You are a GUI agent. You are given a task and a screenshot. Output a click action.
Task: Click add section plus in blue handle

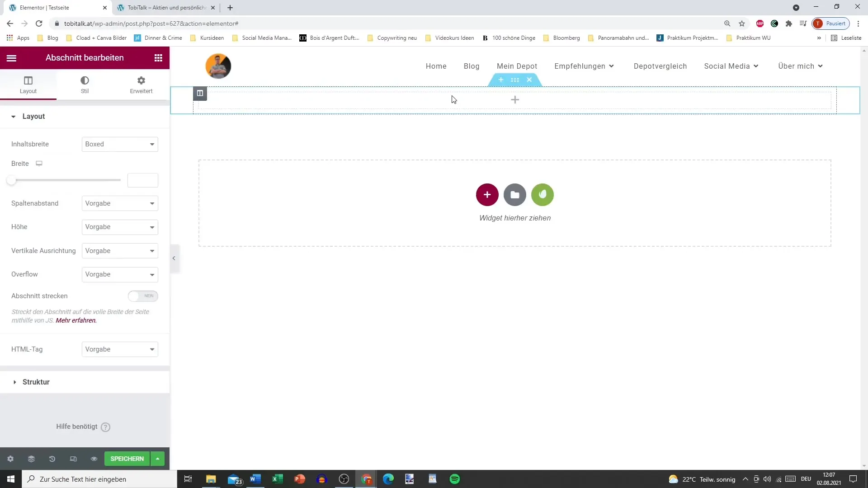point(501,80)
